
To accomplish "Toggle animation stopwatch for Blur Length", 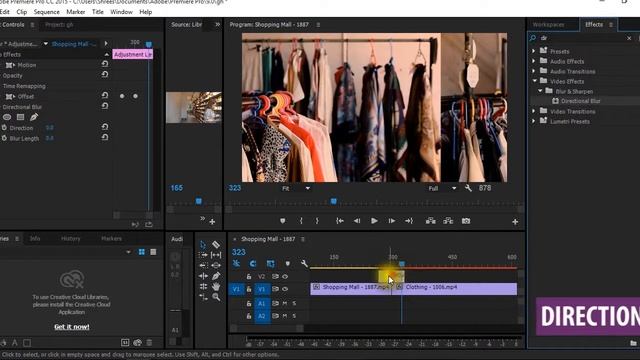I will (4, 138).
